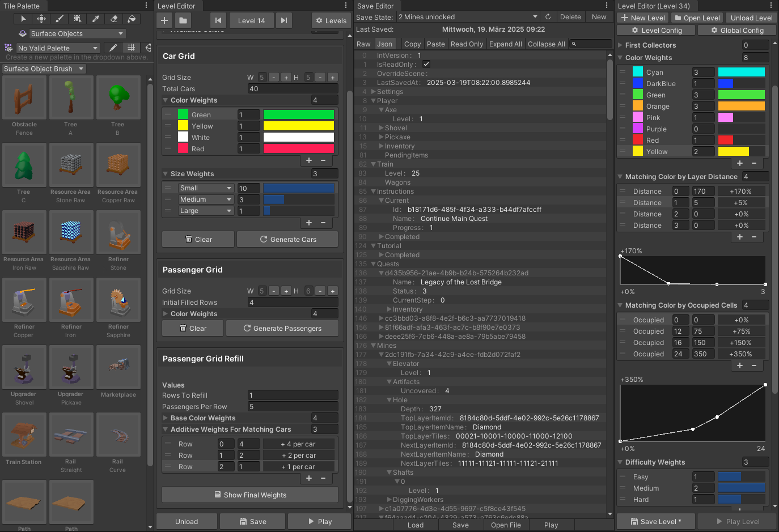Skip to the next level with the arrow icon
The image size is (779, 532).
point(284,20)
